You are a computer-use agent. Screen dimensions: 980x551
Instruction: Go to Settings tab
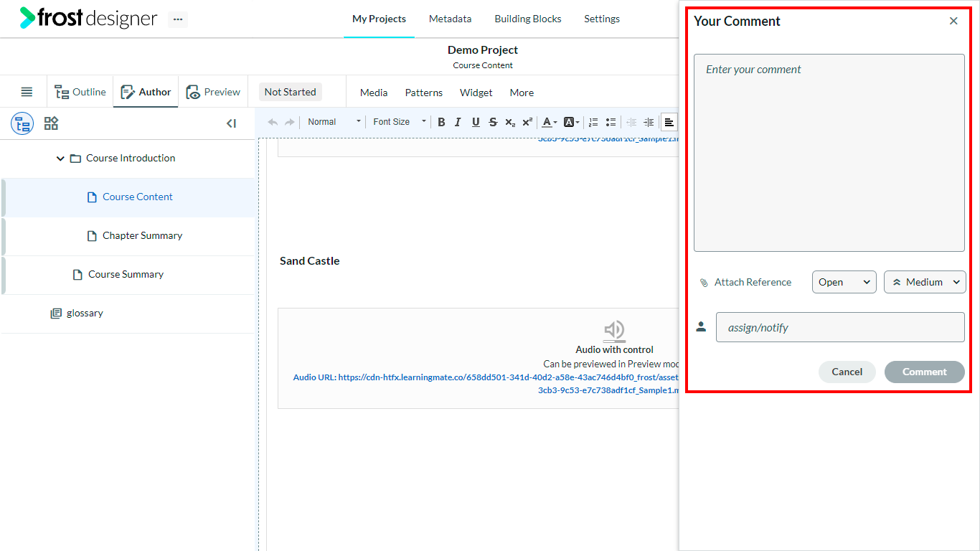[x=602, y=19]
